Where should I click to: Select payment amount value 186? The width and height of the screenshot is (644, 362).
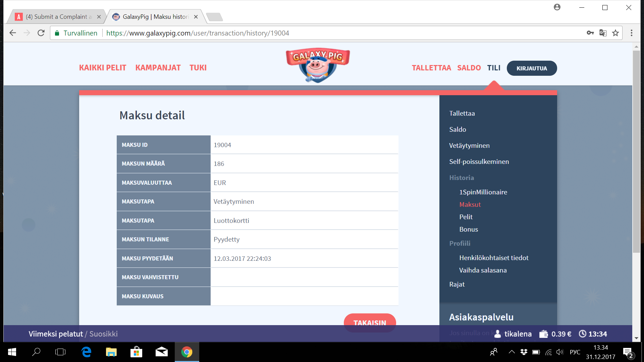(219, 164)
